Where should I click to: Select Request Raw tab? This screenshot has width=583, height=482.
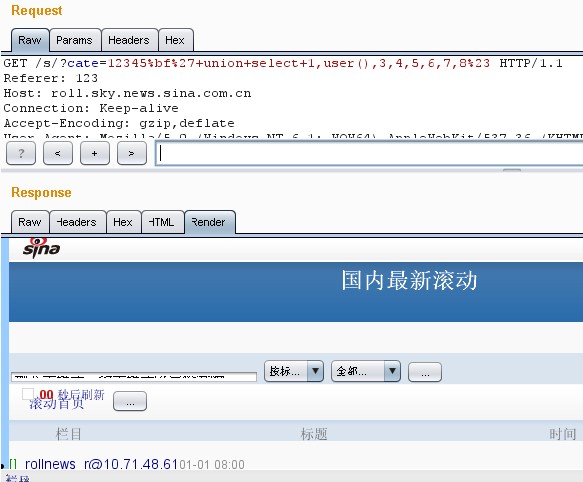pyautogui.click(x=30, y=40)
